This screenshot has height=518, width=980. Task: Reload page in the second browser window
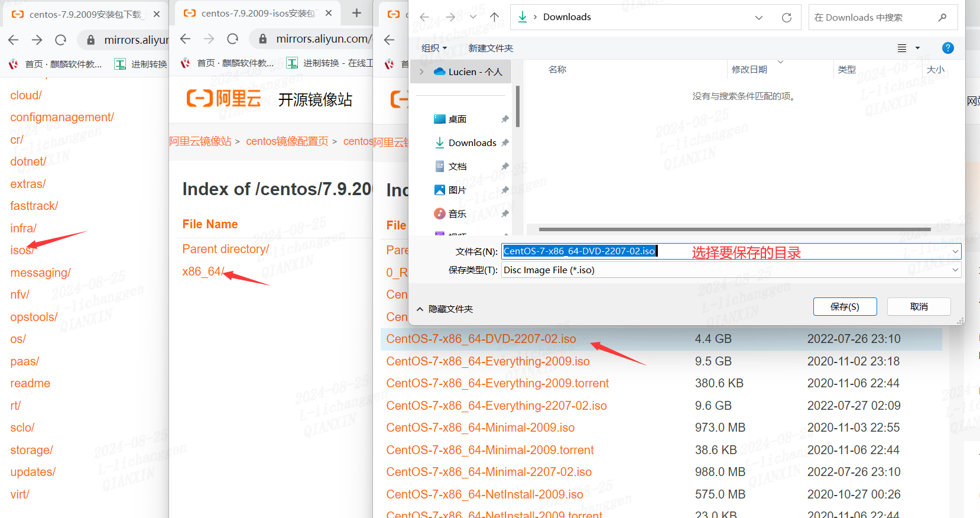coord(232,38)
